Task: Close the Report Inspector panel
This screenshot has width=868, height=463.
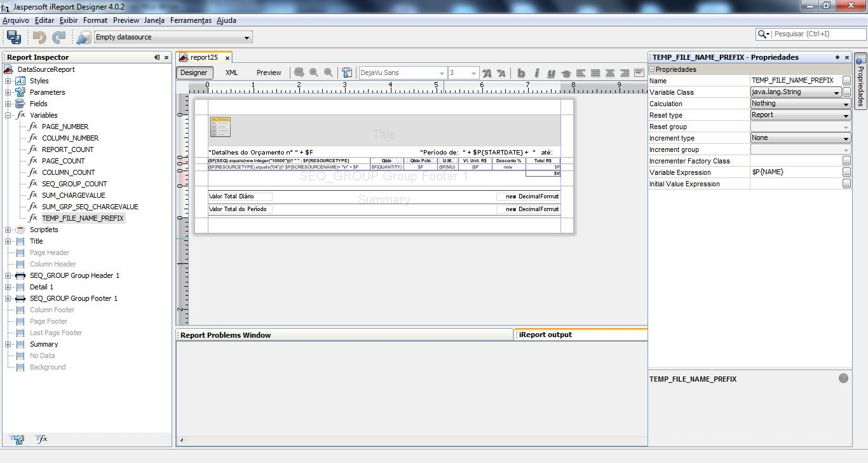Action: coord(166,57)
